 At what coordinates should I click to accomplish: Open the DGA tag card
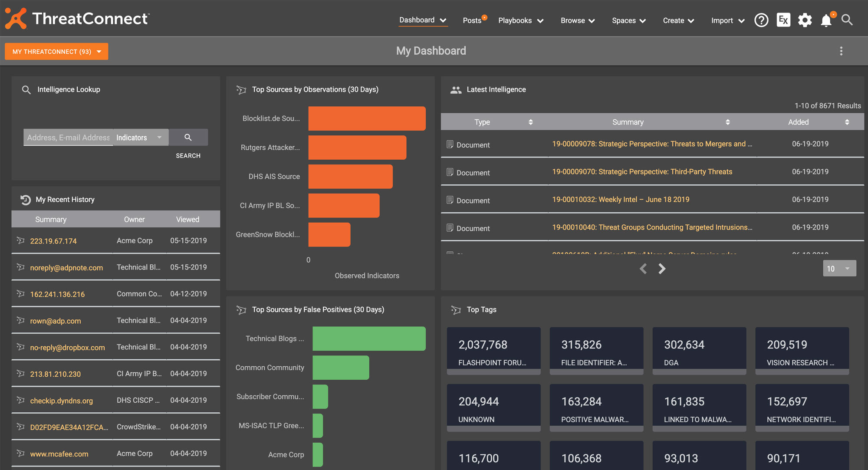tap(699, 351)
